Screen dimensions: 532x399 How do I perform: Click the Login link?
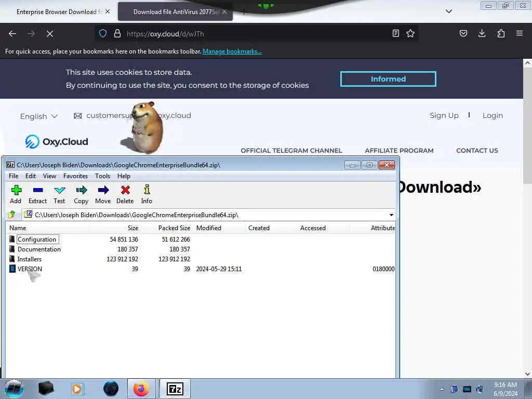click(x=493, y=115)
